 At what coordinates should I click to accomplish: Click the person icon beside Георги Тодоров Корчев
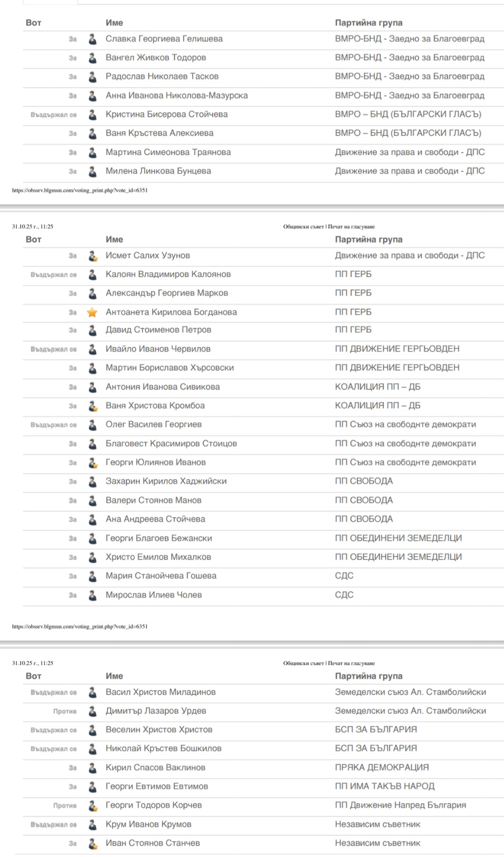tap(92, 806)
